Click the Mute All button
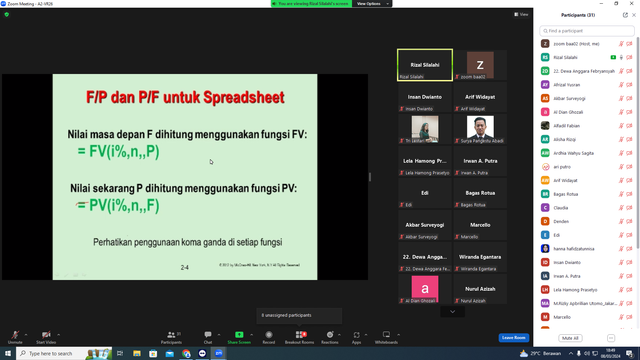The height and width of the screenshot is (360, 640). point(570,338)
